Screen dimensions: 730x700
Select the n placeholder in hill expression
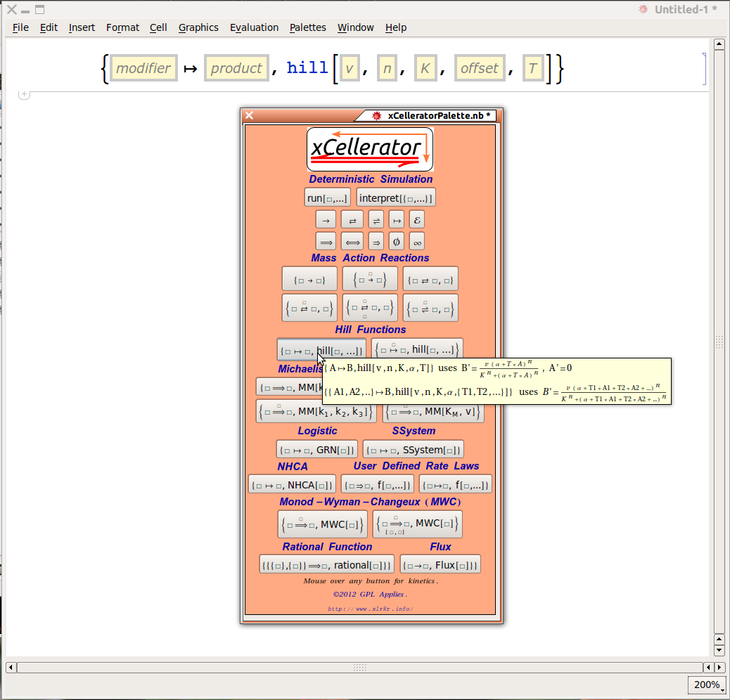point(387,68)
